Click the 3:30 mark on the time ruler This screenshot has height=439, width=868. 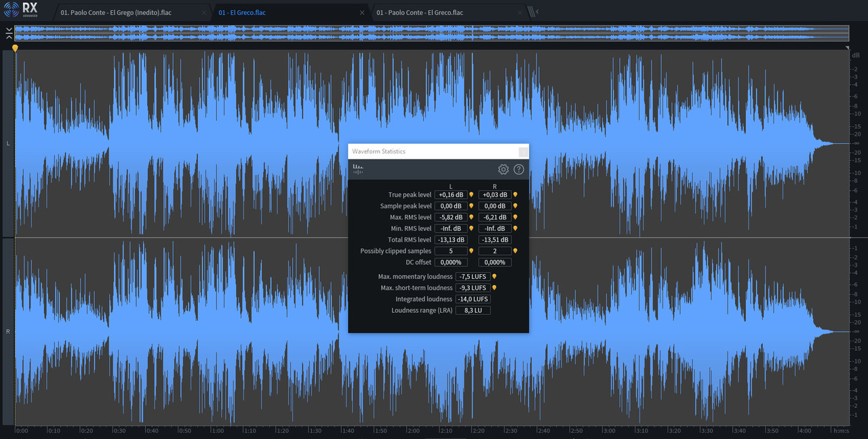point(707,431)
